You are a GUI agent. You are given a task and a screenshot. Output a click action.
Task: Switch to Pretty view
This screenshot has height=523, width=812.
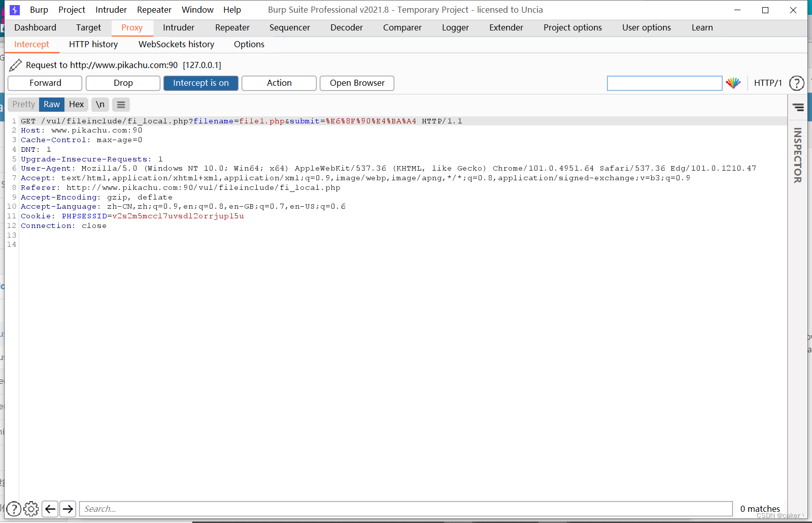pos(24,104)
